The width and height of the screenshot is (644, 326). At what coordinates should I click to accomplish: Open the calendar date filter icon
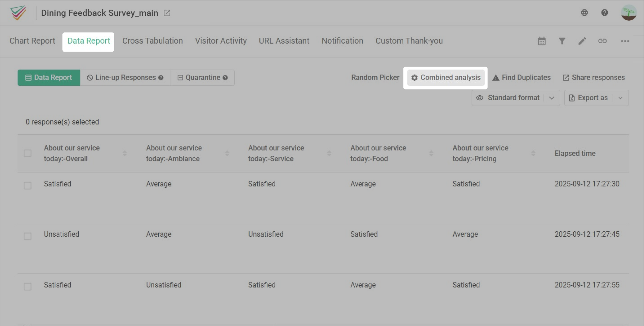542,41
